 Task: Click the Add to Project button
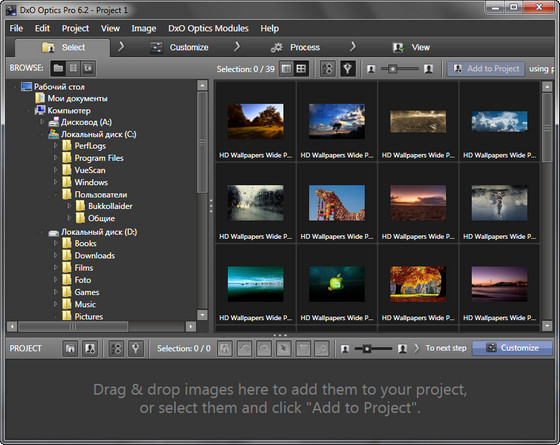tap(486, 69)
